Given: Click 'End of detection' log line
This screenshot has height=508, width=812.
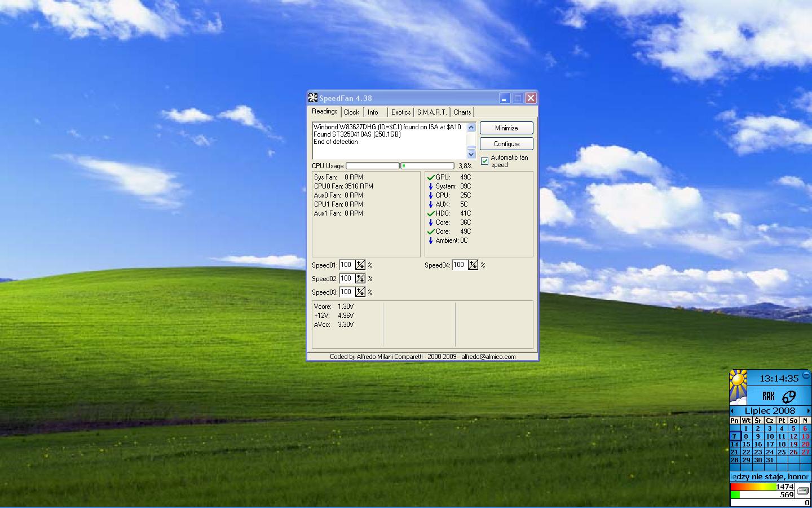Looking at the screenshot, I should (x=336, y=142).
